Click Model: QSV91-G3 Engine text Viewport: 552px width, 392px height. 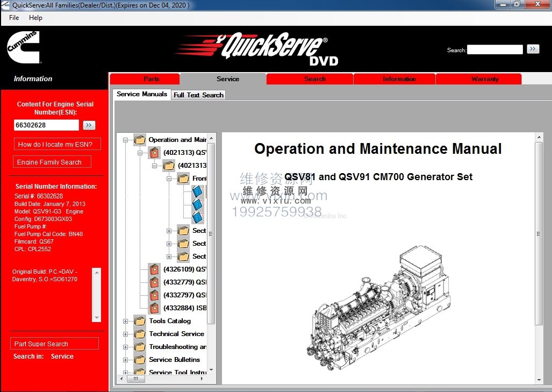(x=48, y=211)
